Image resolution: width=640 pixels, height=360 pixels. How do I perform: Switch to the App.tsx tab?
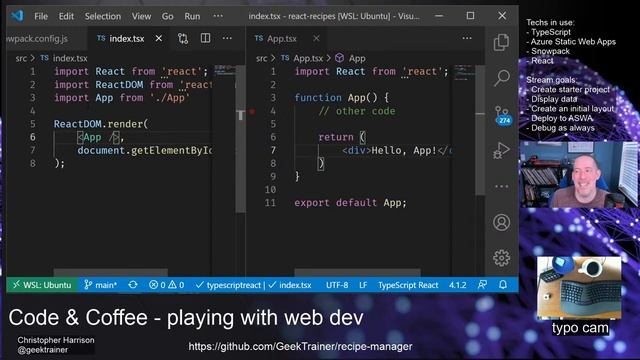tap(282, 38)
